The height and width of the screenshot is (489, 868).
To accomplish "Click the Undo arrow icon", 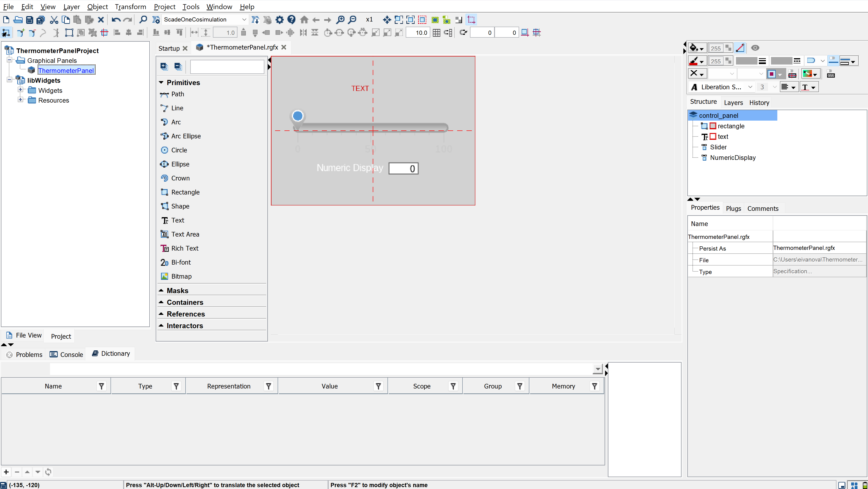I will click(116, 20).
